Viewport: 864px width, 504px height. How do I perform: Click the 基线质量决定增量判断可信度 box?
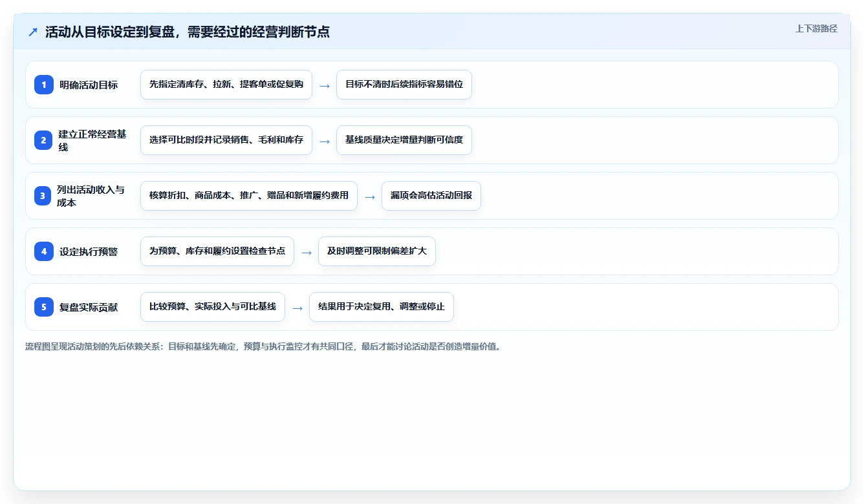click(x=404, y=140)
